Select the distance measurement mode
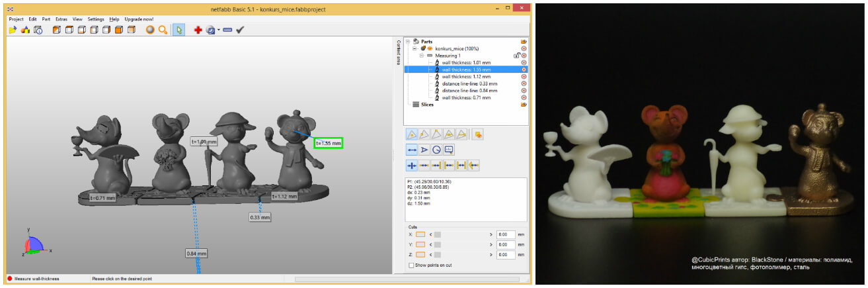This screenshot has width=868, height=288. click(x=411, y=150)
